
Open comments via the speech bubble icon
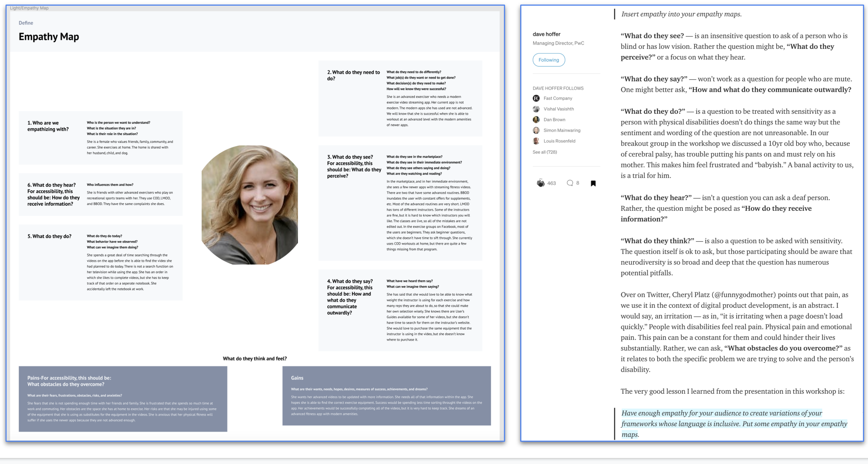coord(570,183)
